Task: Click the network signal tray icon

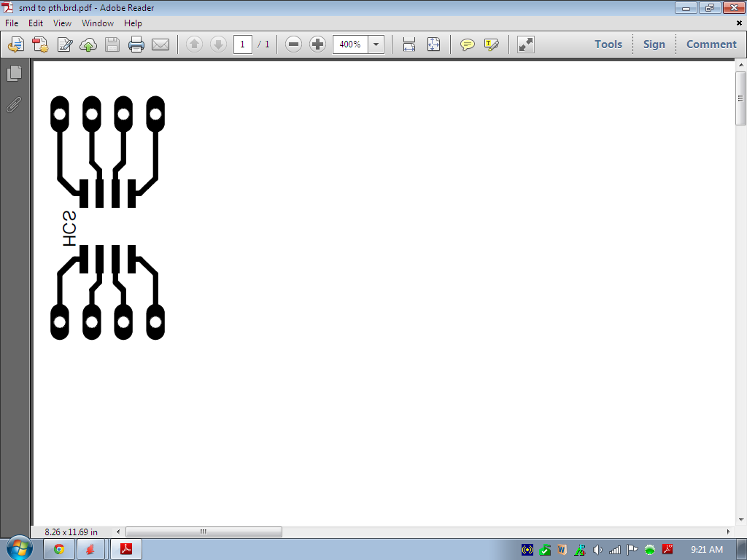Action: [615, 550]
